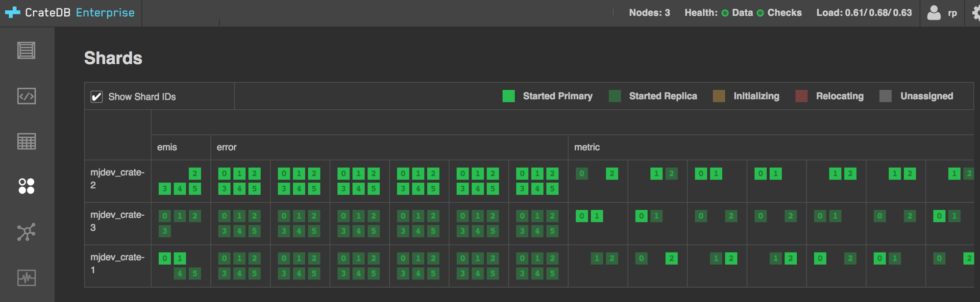Click the Shards page heading
This screenshot has width=980, height=302.
[113, 58]
